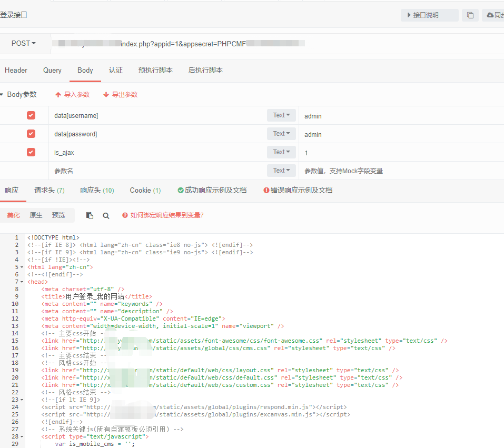Viewport: 504px width, 448px height.
Task: Open the 响应头 (10) tab
Action: (x=97, y=191)
